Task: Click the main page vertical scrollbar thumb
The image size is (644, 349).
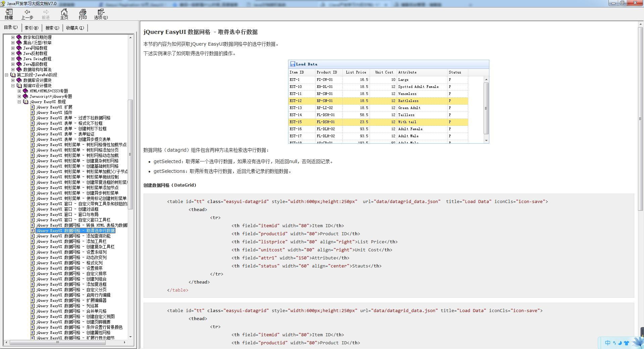Action: 640,119
